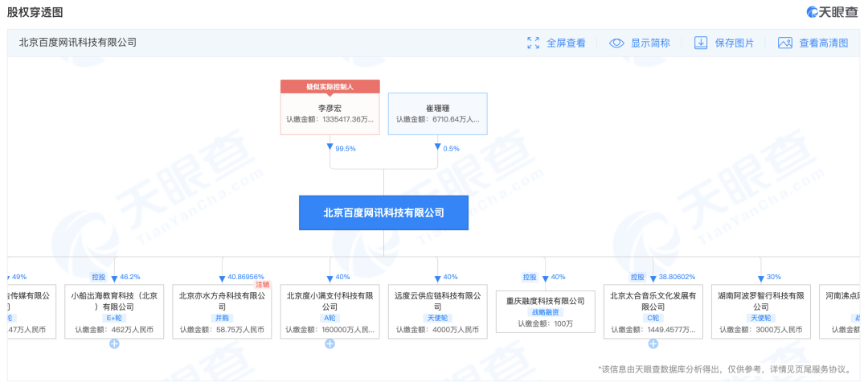Open 远度云供应链科技有限公司 card
Viewport: 868px width, 387px height.
coord(437,311)
